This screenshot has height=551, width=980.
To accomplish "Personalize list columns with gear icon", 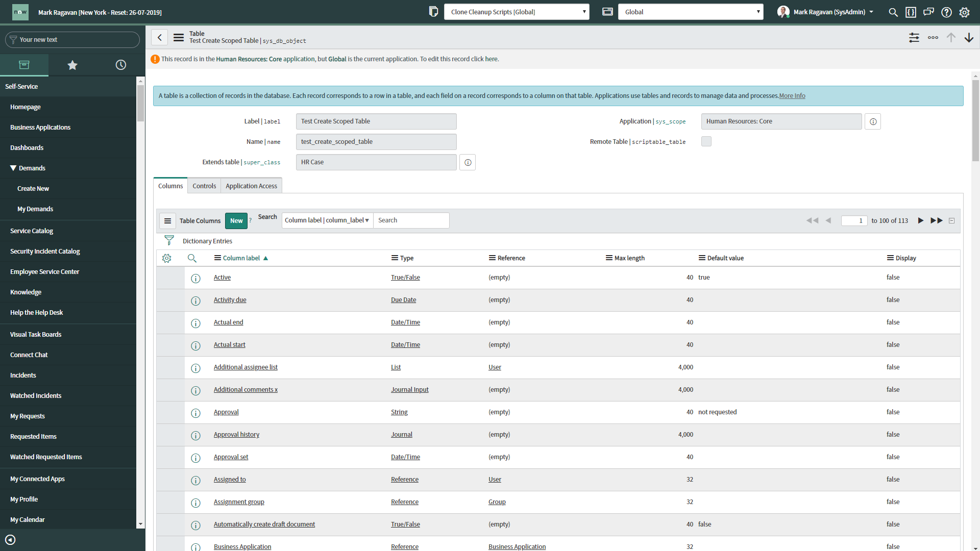I will 167,258.
